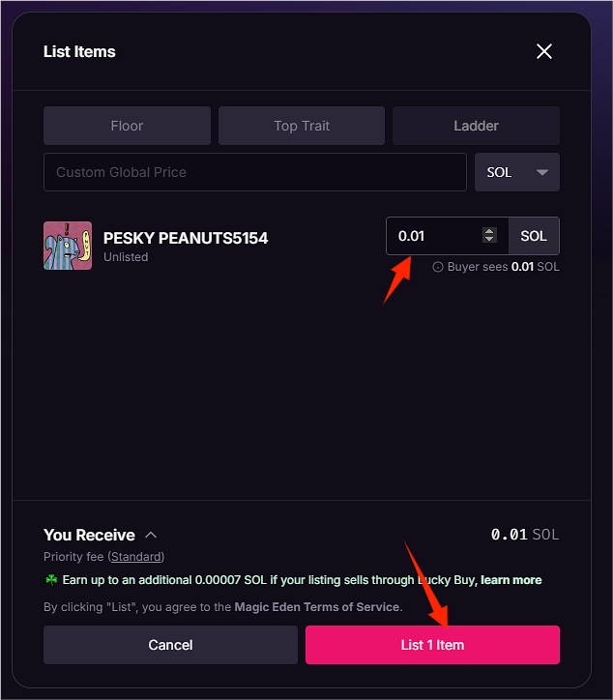
Task: Focus the 0.01 item price input
Action: 435,236
